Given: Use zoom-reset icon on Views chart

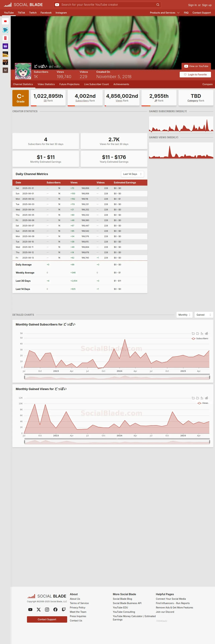Looking at the screenshot, I should coord(197,398).
